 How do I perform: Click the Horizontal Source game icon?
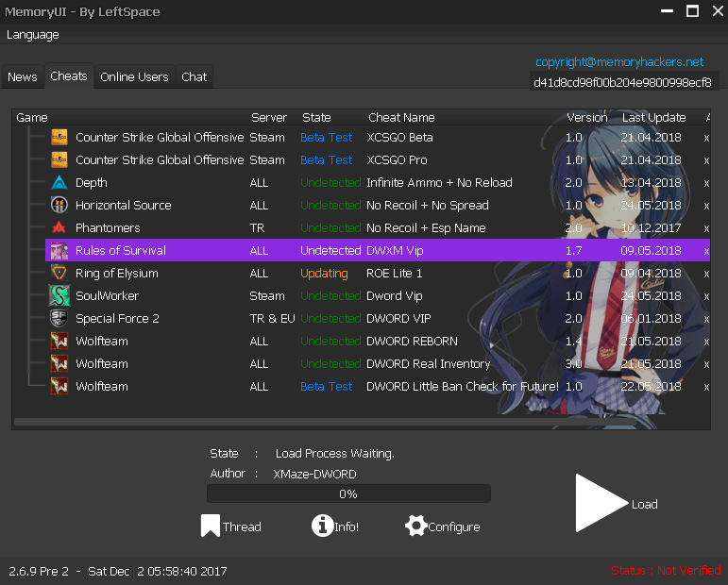(x=59, y=205)
